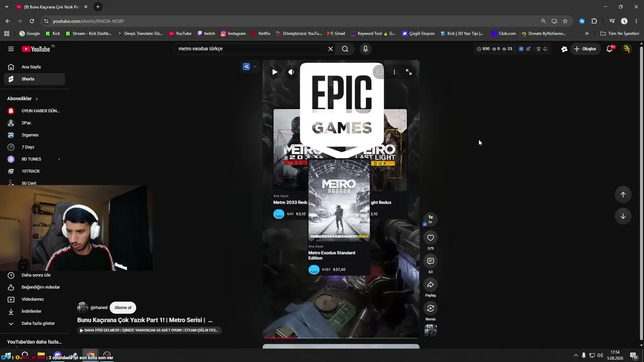Bookmark this page with the star
Image resolution: width=644 pixels, height=362 pixels.
point(565,21)
